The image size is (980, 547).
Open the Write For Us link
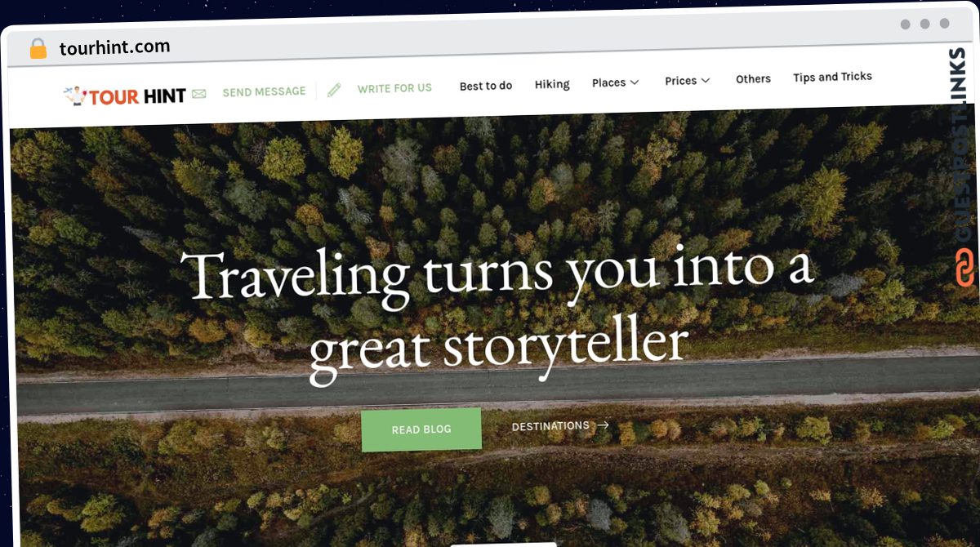394,88
